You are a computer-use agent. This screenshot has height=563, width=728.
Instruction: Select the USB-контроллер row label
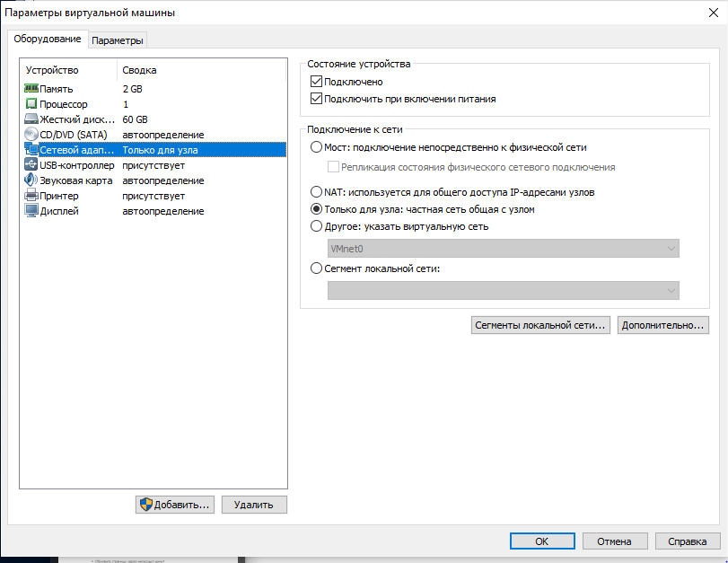pyautogui.click(x=76, y=165)
